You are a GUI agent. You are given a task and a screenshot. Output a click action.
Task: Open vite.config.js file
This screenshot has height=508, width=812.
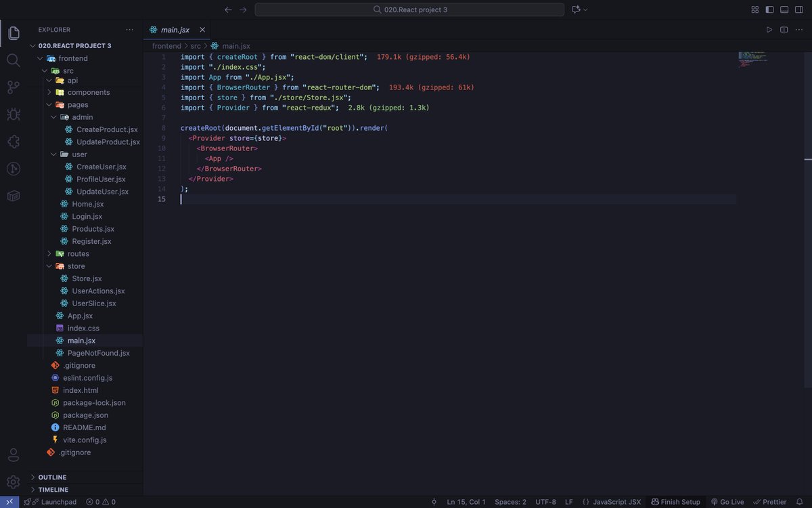tap(85, 440)
